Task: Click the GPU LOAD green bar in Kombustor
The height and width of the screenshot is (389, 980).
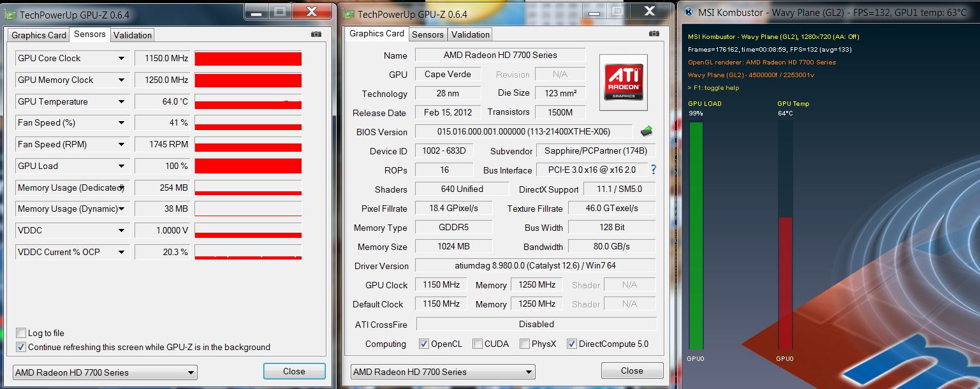Action: [x=696, y=236]
